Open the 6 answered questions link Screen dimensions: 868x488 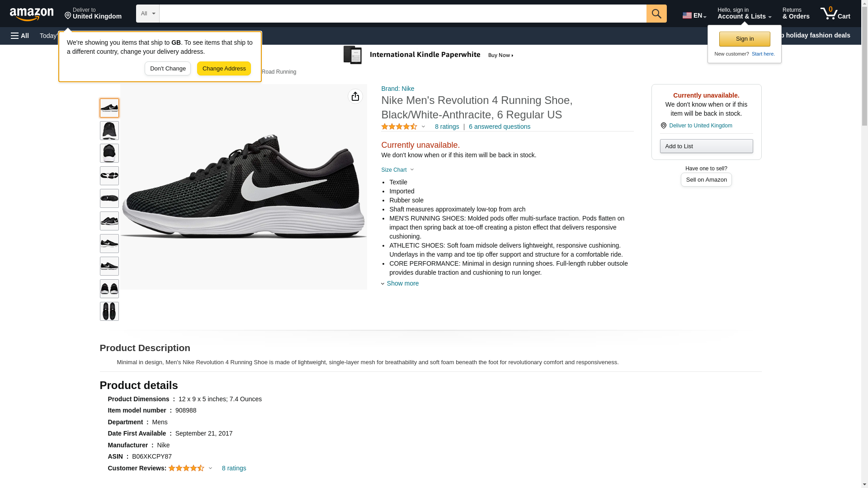point(499,127)
